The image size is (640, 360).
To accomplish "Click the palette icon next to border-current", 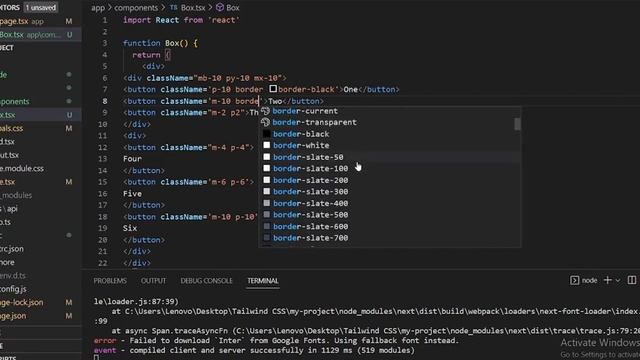I will pos(265,111).
